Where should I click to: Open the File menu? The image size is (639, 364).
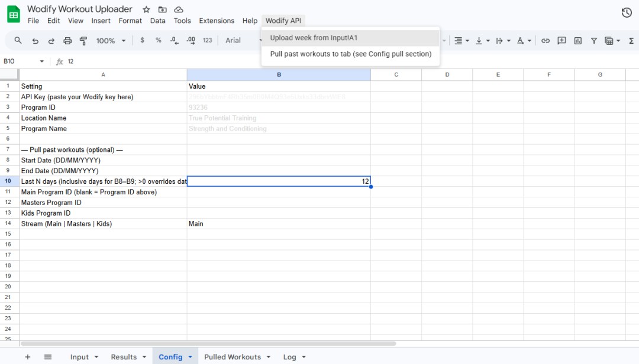[x=33, y=21]
